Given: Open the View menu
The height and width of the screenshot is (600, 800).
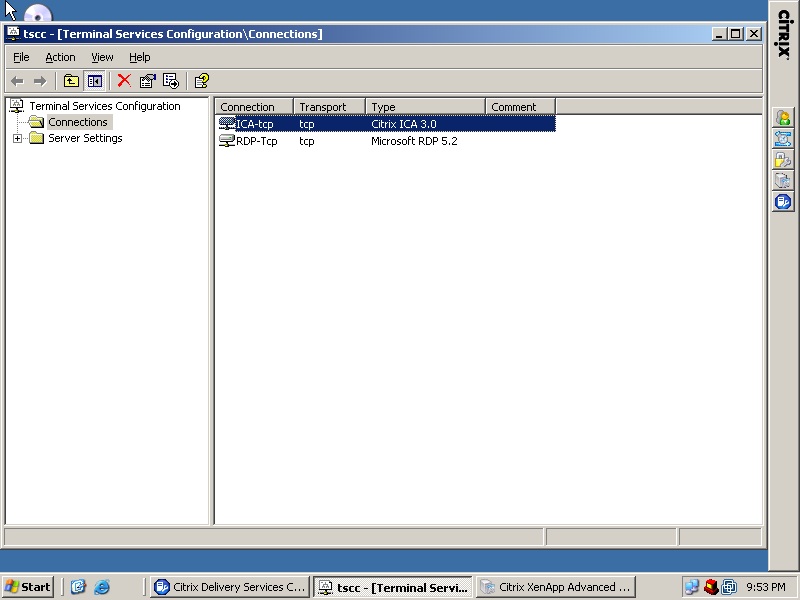Looking at the screenshot, I should (101, 57).
